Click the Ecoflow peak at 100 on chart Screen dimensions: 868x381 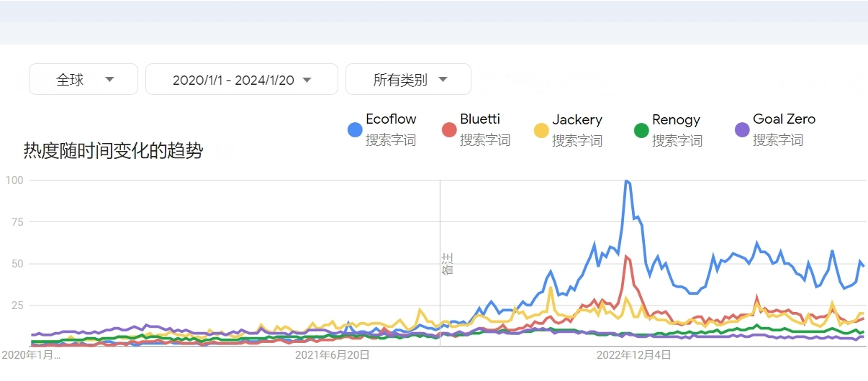(x=627, y=181)
